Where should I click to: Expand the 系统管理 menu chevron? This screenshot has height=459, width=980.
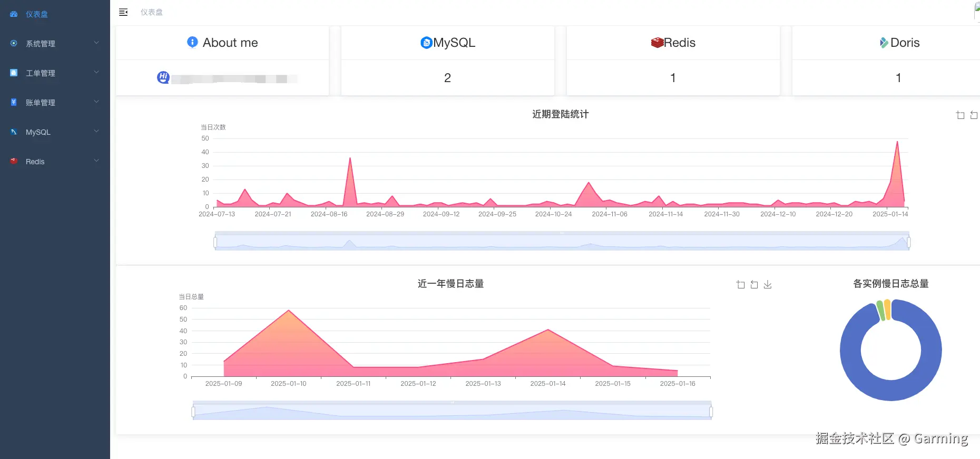coord(96,43)
